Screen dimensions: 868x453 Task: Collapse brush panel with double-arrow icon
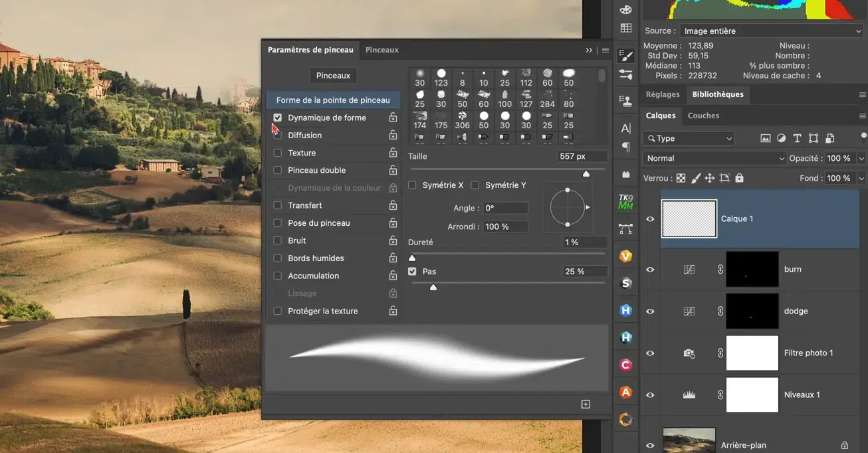[x=589, y=50]
